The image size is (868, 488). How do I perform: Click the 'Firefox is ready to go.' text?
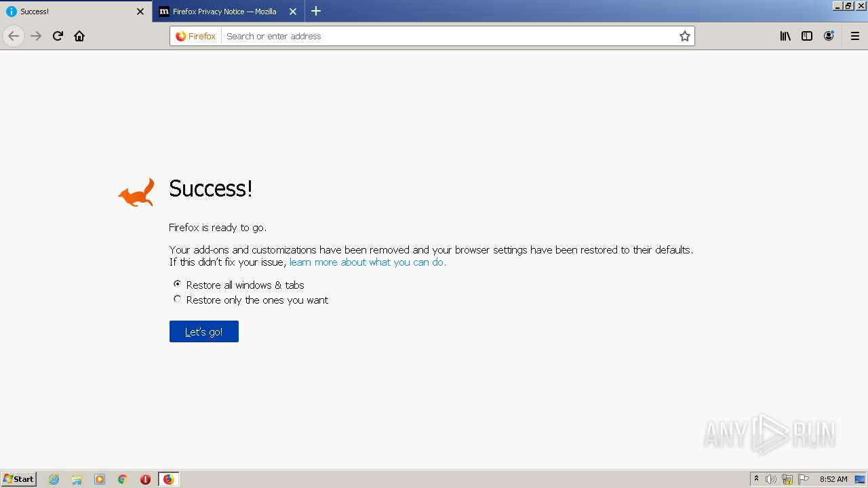click(218, 228)
